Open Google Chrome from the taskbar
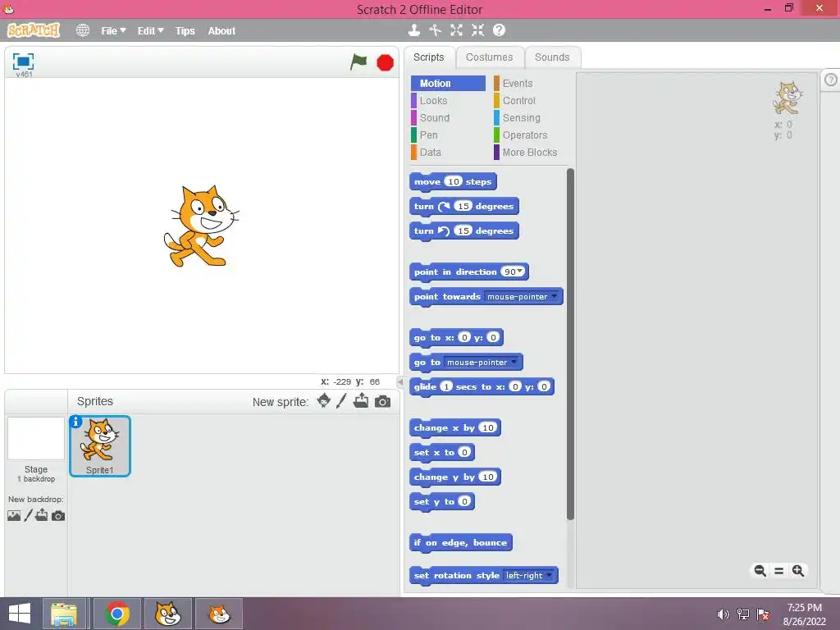Viewport: 840px width, 630px height. pyautogui.click(x=116, y=614)
